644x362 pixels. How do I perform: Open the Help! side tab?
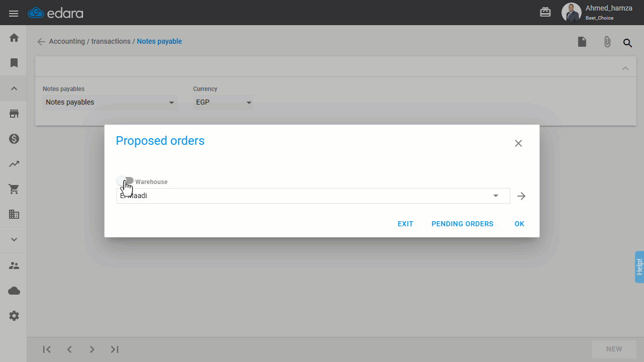(x=639, y=266)
